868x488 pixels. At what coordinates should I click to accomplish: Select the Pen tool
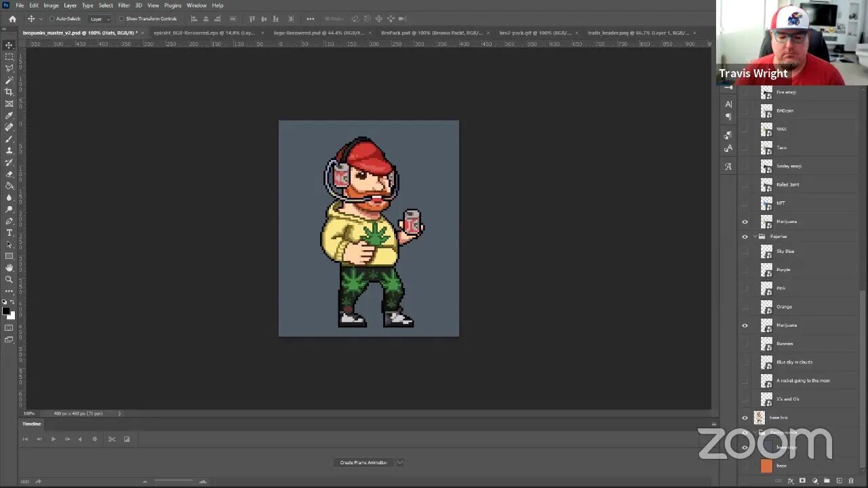[9, 221]
